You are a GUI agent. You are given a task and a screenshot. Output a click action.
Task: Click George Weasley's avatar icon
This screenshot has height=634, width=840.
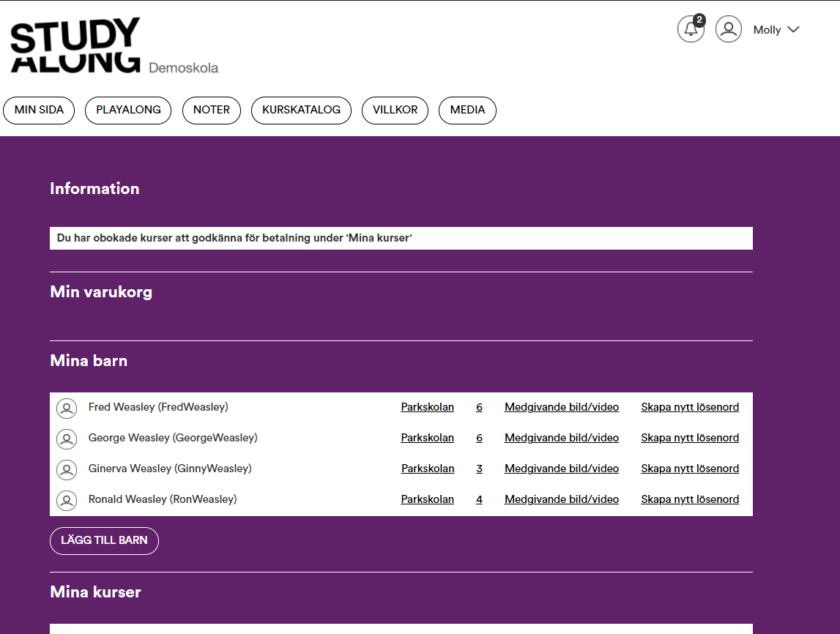(x=67, y=439)
